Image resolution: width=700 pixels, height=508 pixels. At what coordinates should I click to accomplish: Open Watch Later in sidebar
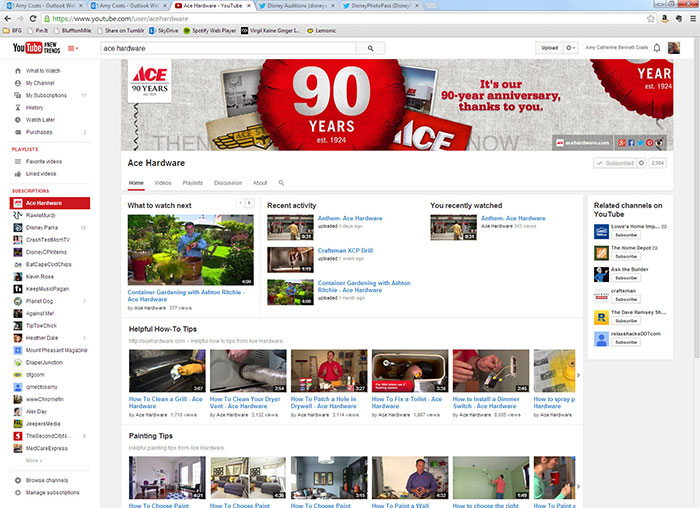tap(40, 120)
